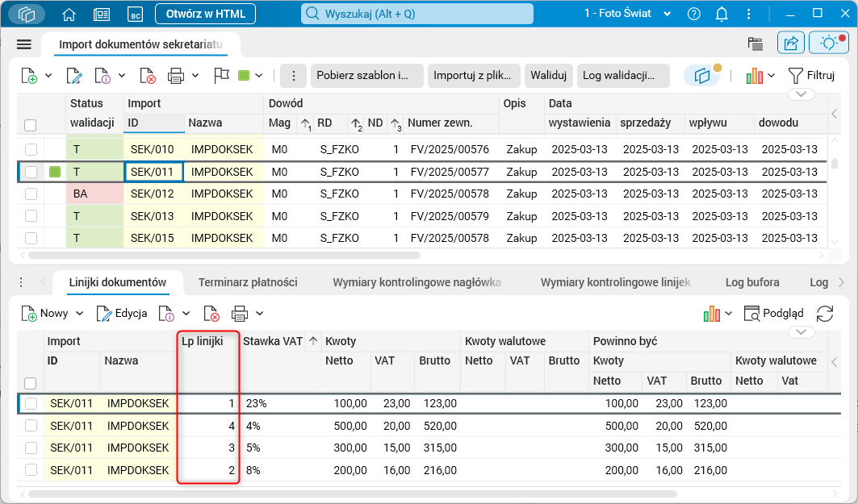
Task: Tick the checkbox for row SEK/012
Action: [31, 194]
